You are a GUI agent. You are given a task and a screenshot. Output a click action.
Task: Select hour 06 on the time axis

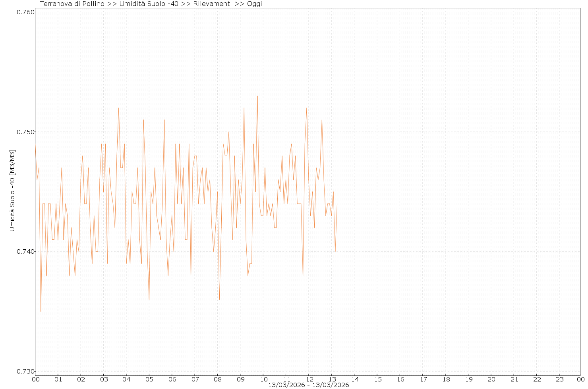[x=172, y=379]
